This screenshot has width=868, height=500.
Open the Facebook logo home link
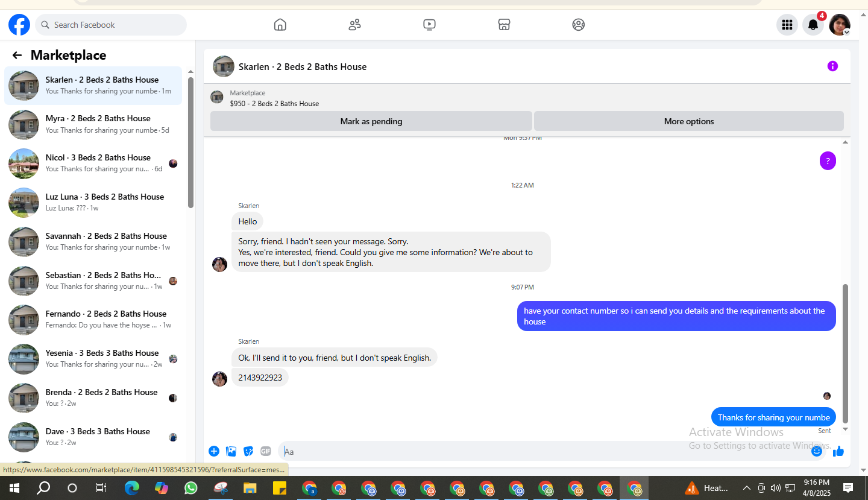(x=19, y=25)
